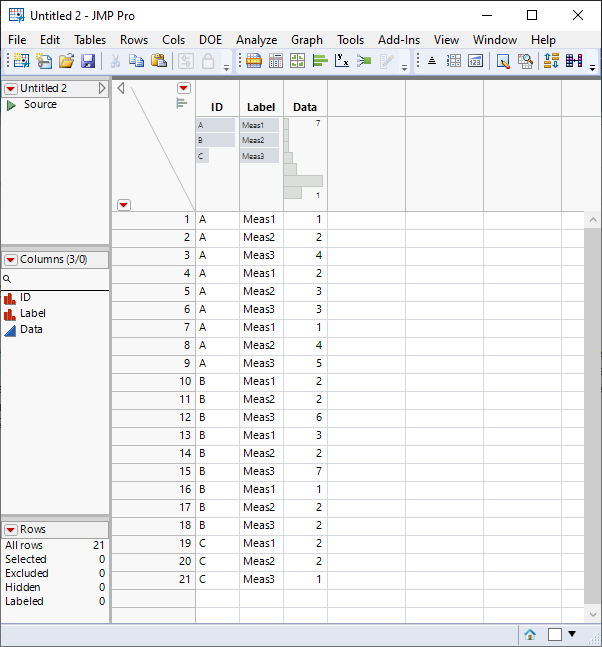Click the Tabulate grid icon

(x=276, y=61)
